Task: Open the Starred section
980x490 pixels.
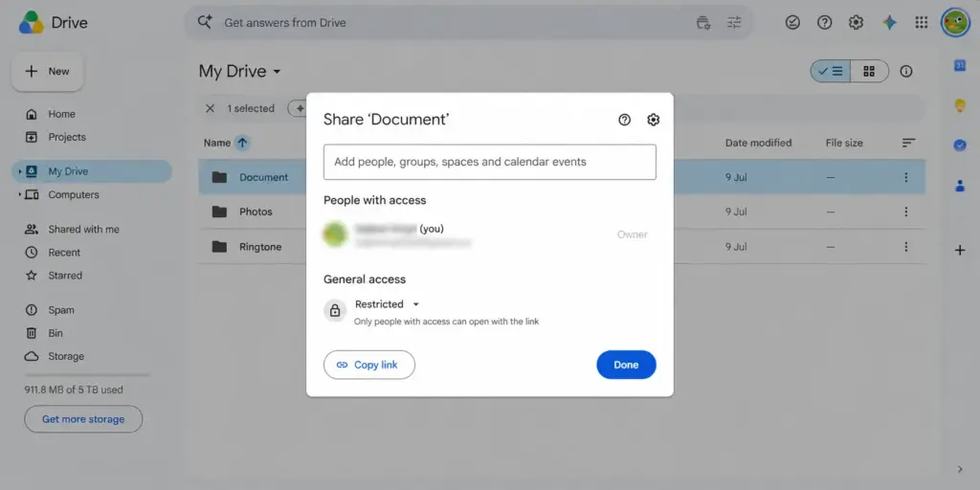Action: [x=65, y=276]
